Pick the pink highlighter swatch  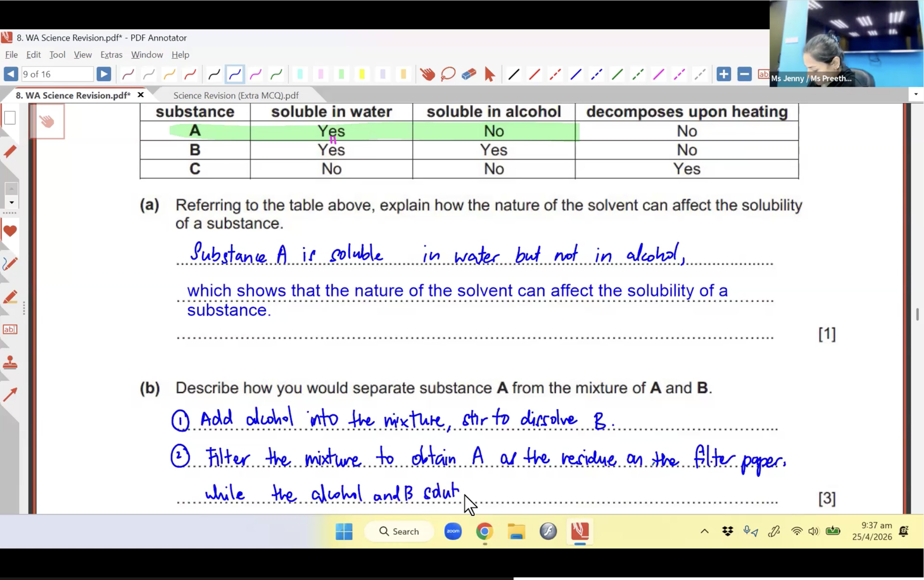click(x=321, y=75)
